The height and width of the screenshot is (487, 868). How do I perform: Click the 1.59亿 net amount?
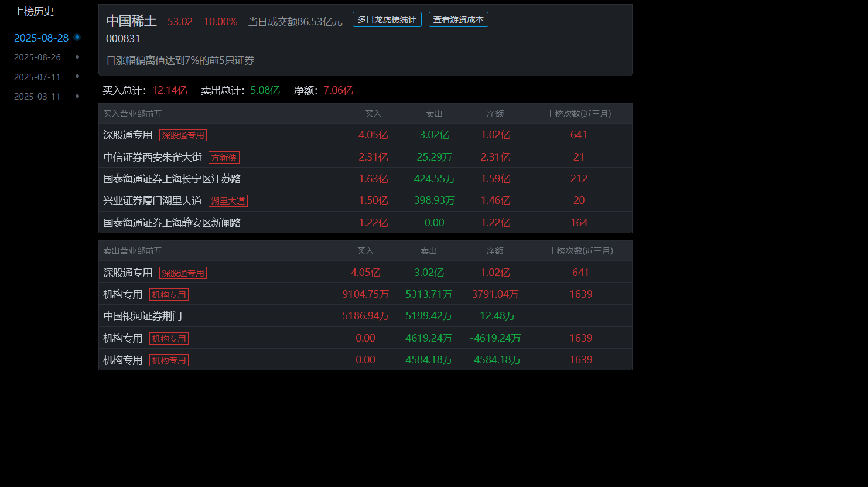(495, 179)
